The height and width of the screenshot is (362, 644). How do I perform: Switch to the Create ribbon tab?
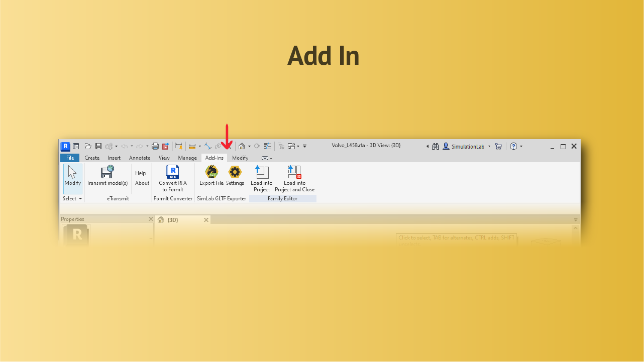pyautogui.click(x=92, y=158)
